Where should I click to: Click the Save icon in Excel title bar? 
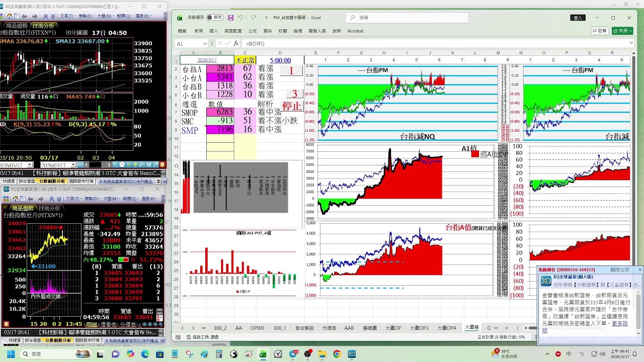pos(230,18)
